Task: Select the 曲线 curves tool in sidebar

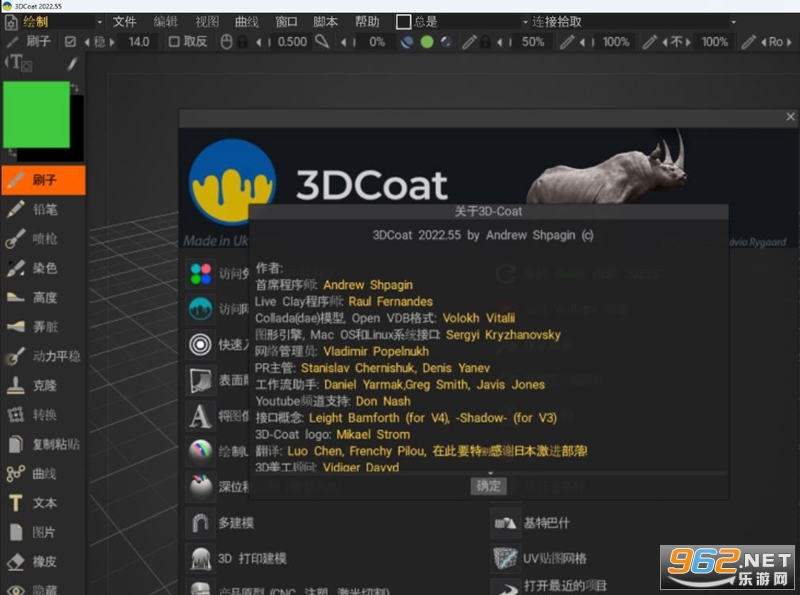Action: click(43, 474)
